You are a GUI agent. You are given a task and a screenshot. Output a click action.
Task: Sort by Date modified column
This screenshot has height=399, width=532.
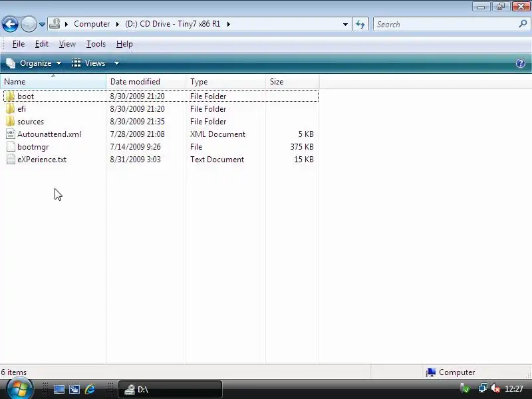coord(146,82)
